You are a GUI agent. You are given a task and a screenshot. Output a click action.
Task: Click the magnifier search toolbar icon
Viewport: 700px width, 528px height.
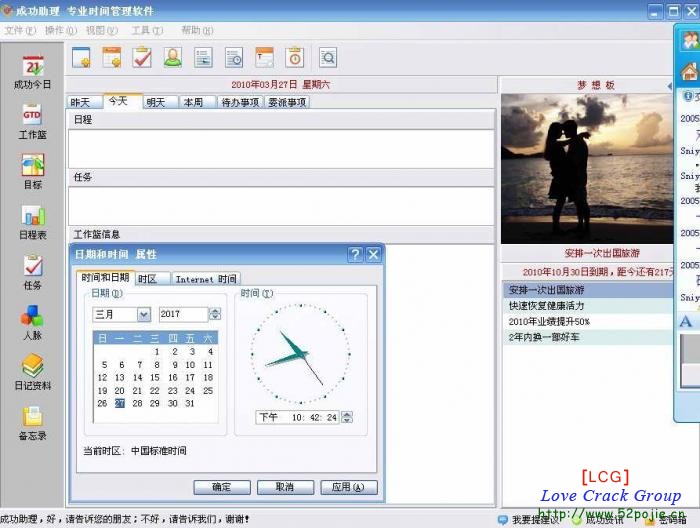[x=328, y=58]
